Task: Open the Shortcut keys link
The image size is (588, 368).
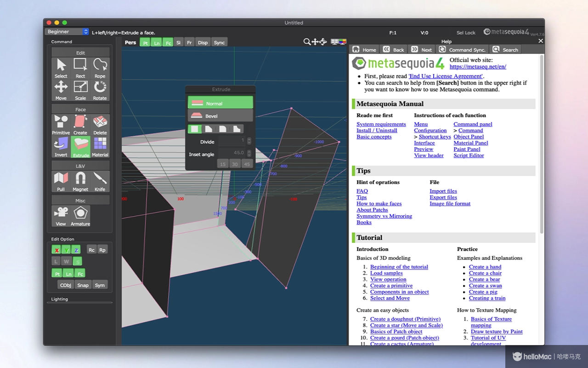Action: [435, 137]
